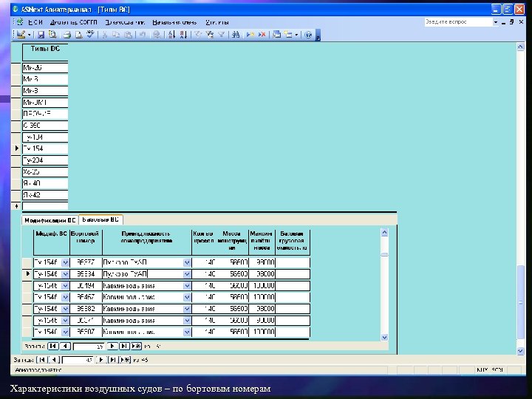Open Print Preview from the toolbar
532x399 pixels.
point(79,35)
